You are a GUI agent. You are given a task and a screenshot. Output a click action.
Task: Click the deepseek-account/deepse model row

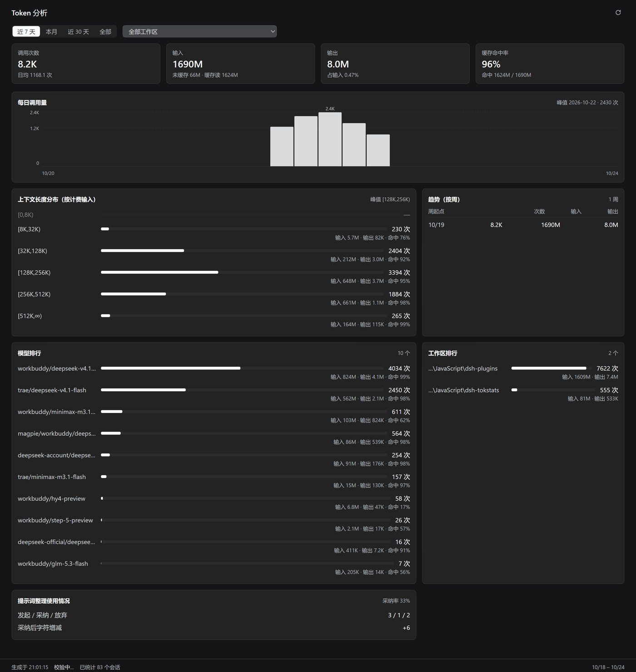[214, 459]
